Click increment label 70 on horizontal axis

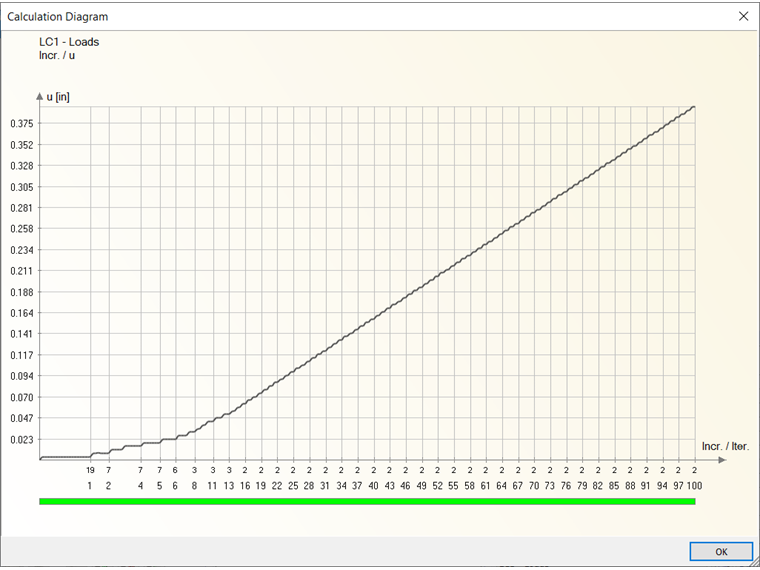(534, 486)
